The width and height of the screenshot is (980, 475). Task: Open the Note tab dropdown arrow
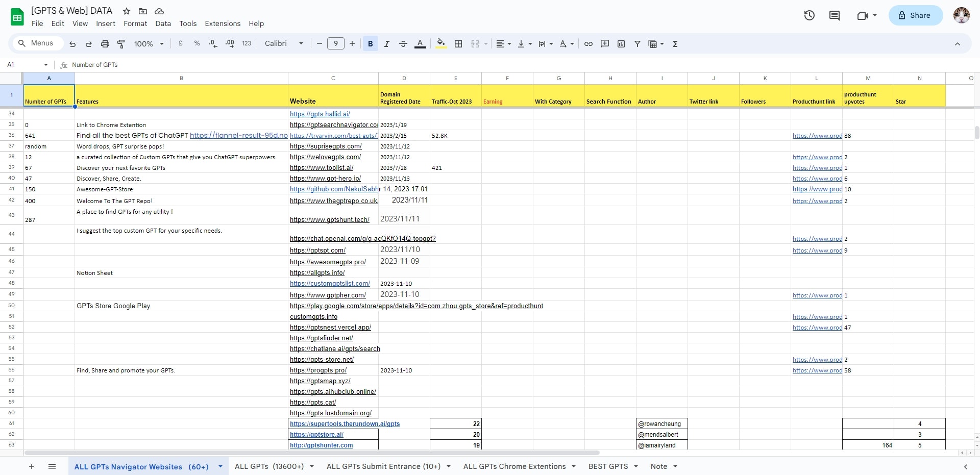[675, 466]
